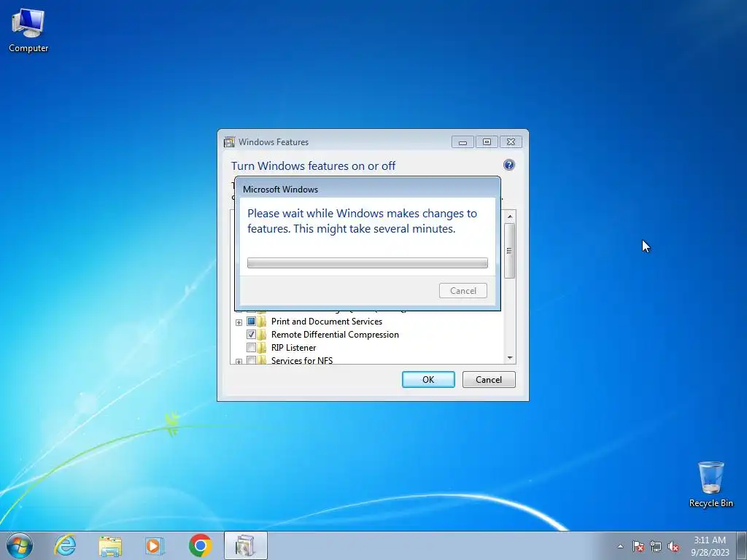Click the feature list scroll-down arrow
This screenshot has height=560, width=747.
pos(510,357)
